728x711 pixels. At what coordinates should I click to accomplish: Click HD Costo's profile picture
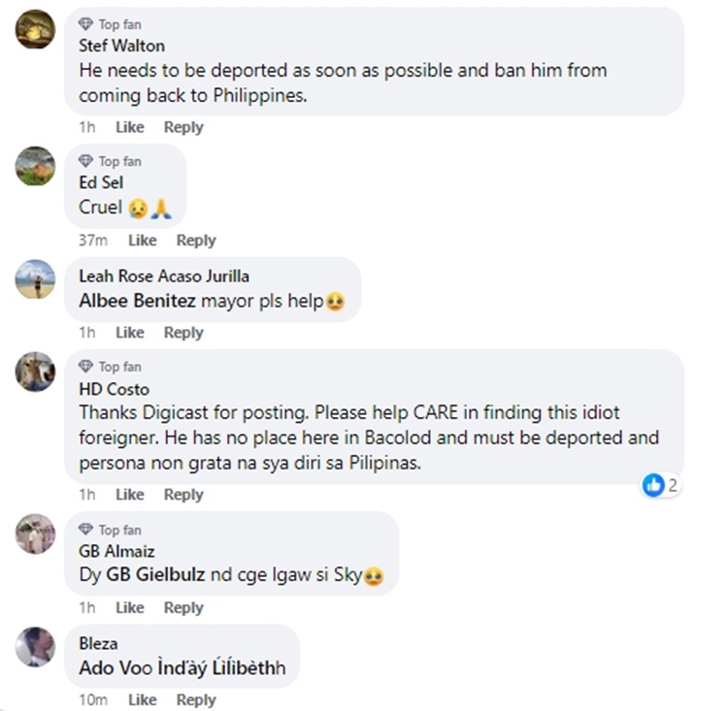pyautogui.click(x=35, y=372)
